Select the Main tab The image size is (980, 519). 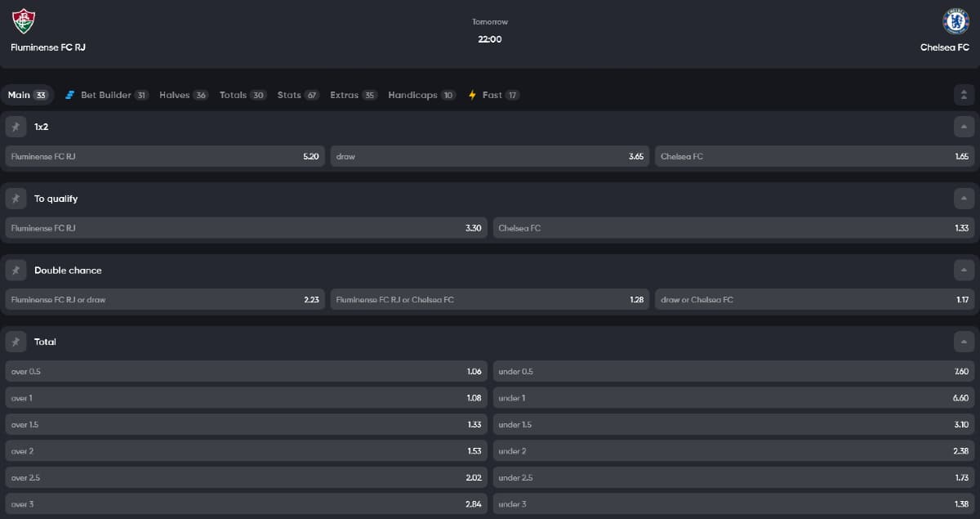click(x=28, y=95)
